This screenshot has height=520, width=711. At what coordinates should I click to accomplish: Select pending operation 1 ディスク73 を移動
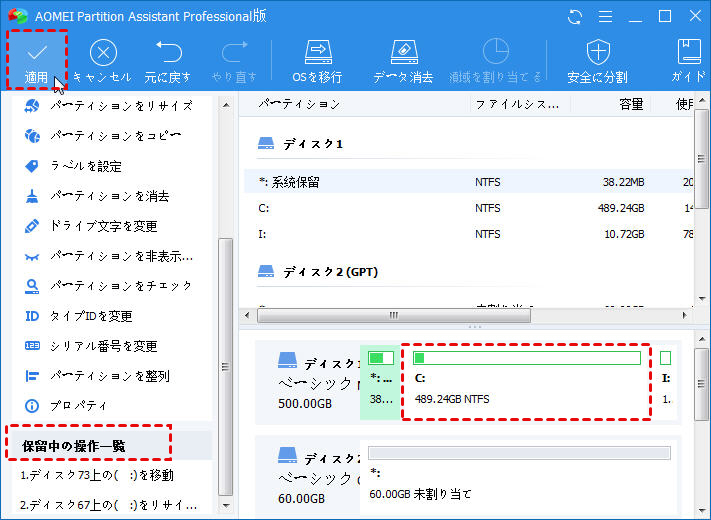pyautogui.click(x=97, y=476)
